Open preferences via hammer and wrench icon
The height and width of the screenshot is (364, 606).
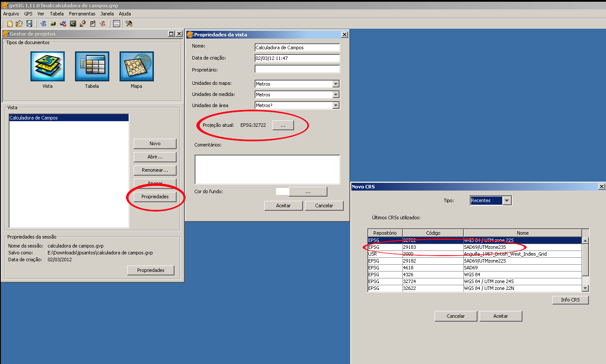(x=129, y=24)
